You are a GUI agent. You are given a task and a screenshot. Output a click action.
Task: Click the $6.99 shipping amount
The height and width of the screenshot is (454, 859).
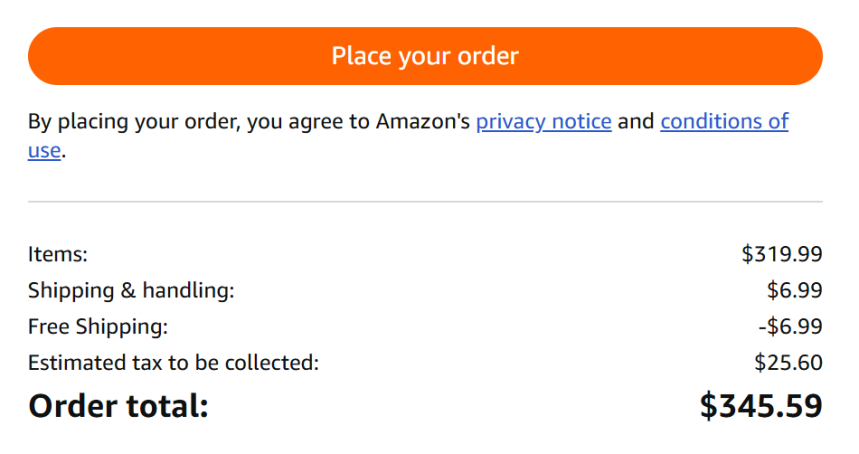(x=794, y=291)
